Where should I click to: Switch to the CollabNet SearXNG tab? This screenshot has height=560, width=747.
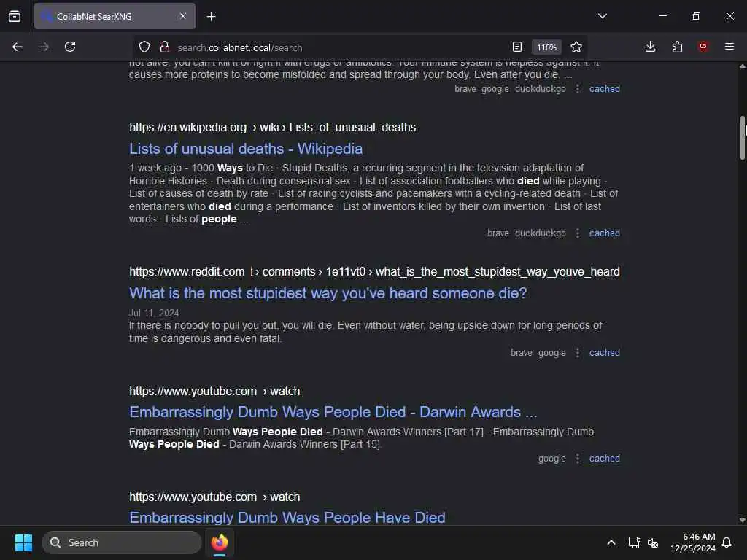(115, 16)
